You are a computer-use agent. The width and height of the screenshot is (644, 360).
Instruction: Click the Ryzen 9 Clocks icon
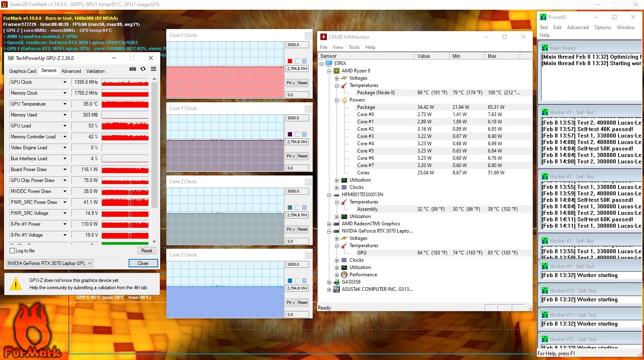coord(344,187)
